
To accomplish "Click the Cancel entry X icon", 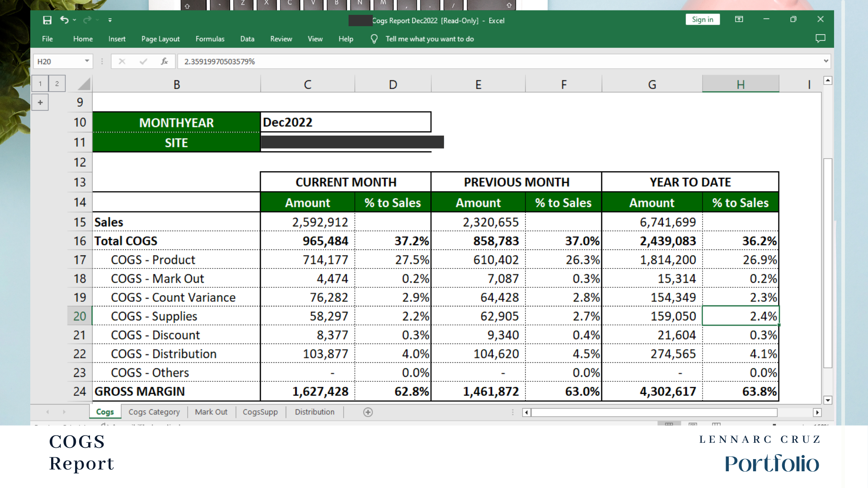I will click(122, 61).
